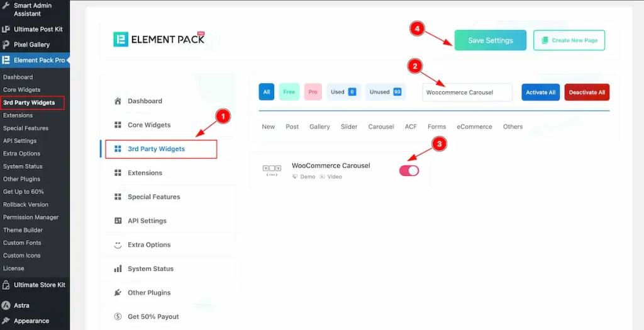
Task: Click the System Status bar chart icon
Action: 118,269
